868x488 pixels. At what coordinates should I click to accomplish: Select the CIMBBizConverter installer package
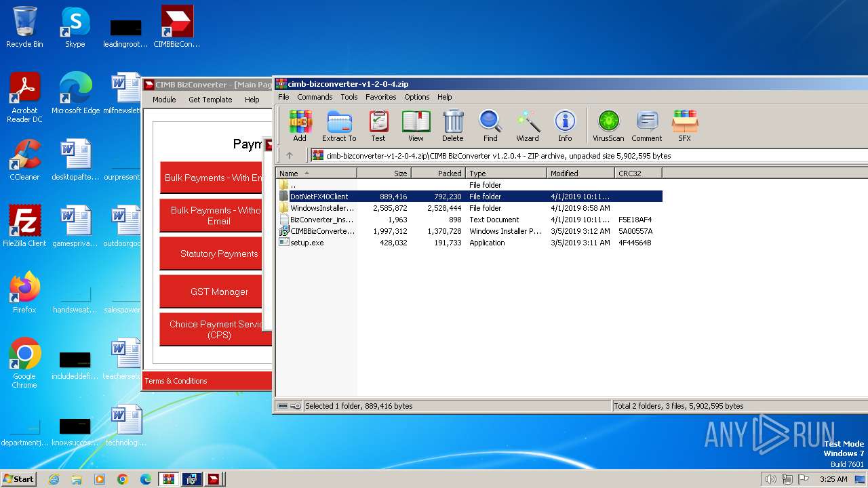[x=469, y=231]
